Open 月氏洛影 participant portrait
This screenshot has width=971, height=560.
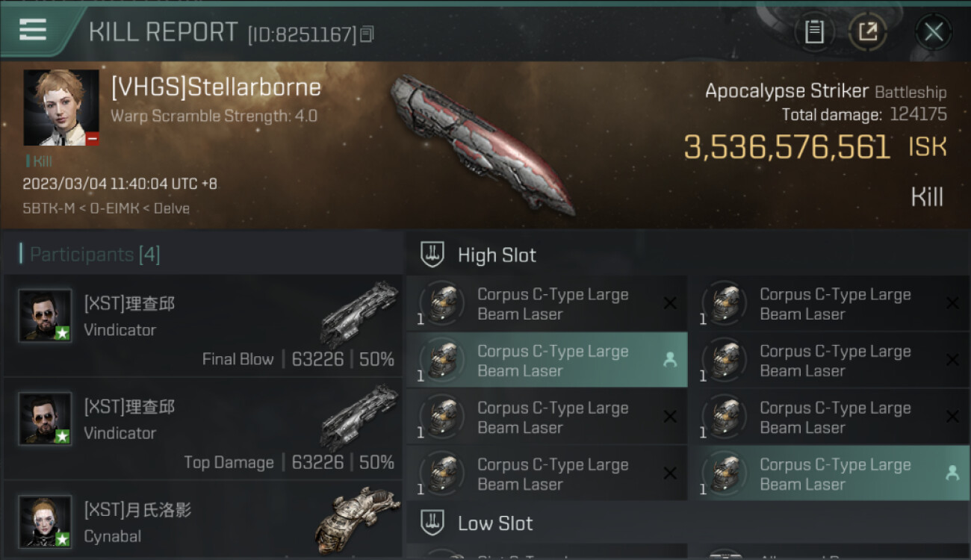[45, 521]
